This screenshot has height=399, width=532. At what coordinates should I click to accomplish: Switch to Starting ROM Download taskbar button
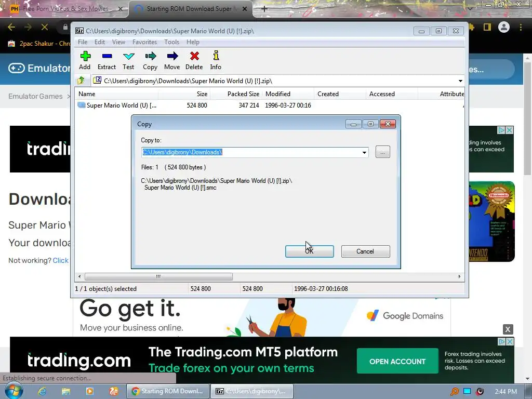(x=168, y=391)
